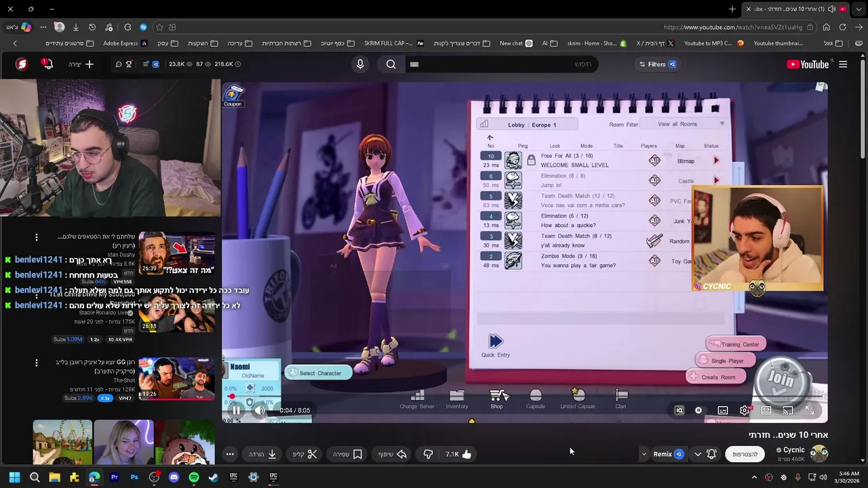Open the account avatar in masthead

point(22,64)
